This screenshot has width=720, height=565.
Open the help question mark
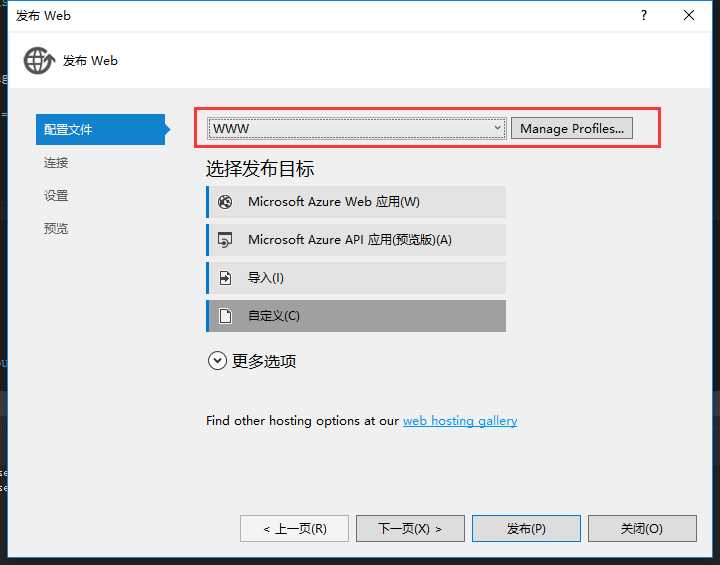point(644,16)
